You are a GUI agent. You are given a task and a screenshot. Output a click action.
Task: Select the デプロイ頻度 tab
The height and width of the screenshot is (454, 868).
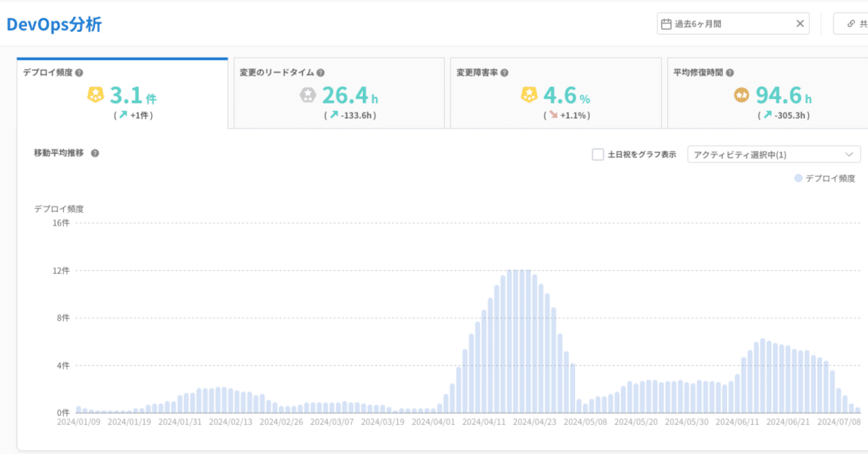point(122,93)
